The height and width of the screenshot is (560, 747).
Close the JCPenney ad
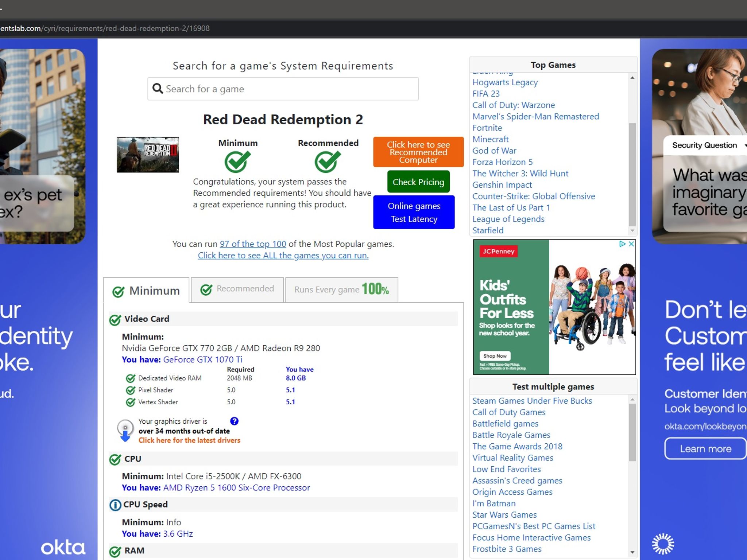pos(631,244)
